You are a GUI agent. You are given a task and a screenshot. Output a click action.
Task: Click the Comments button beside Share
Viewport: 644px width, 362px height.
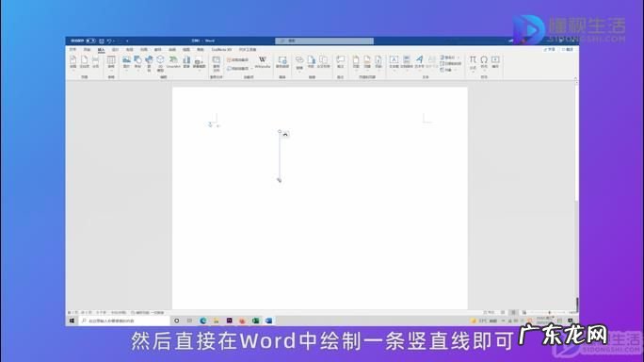click(568, 49)
